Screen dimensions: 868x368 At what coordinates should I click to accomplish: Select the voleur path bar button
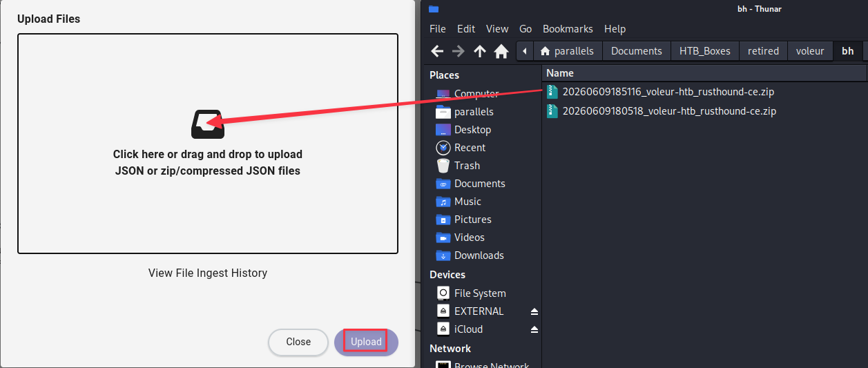click(x=810, y=51)
